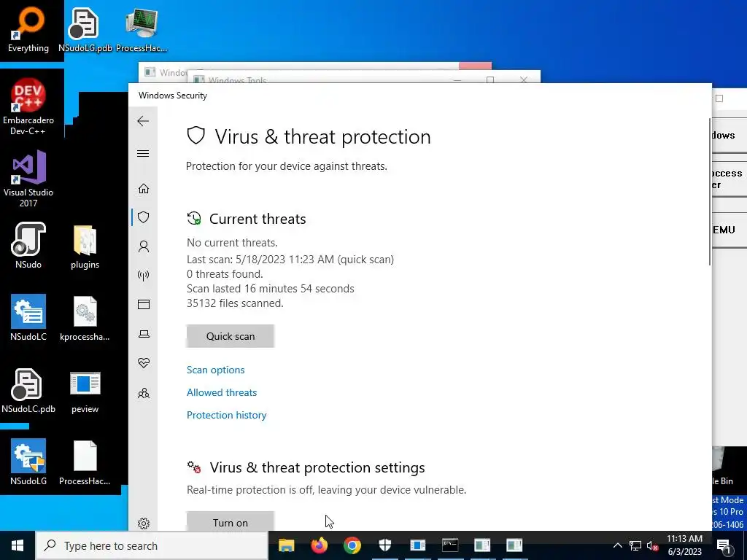
Task: Select the peview desktop icon
Action: pyautogui.click(x=85, y=392)
